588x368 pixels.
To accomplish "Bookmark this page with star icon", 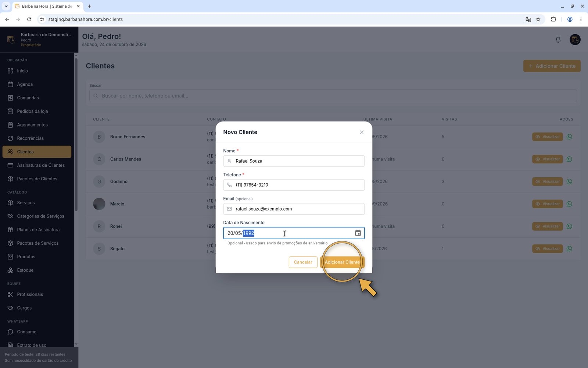I will [538, 19].
